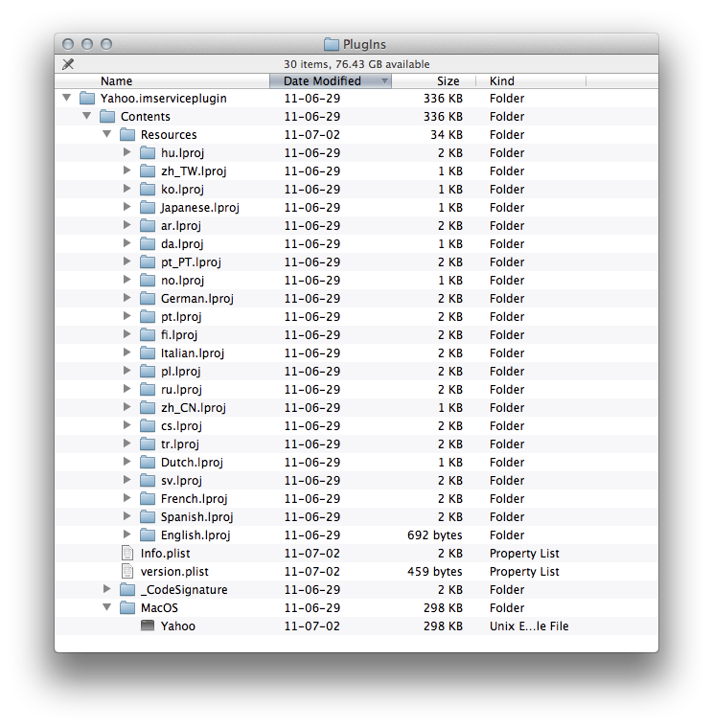The width and height of the screenshot is (713, 728).
Task: Select the tr.lproj row name
Action: (180, 444)
